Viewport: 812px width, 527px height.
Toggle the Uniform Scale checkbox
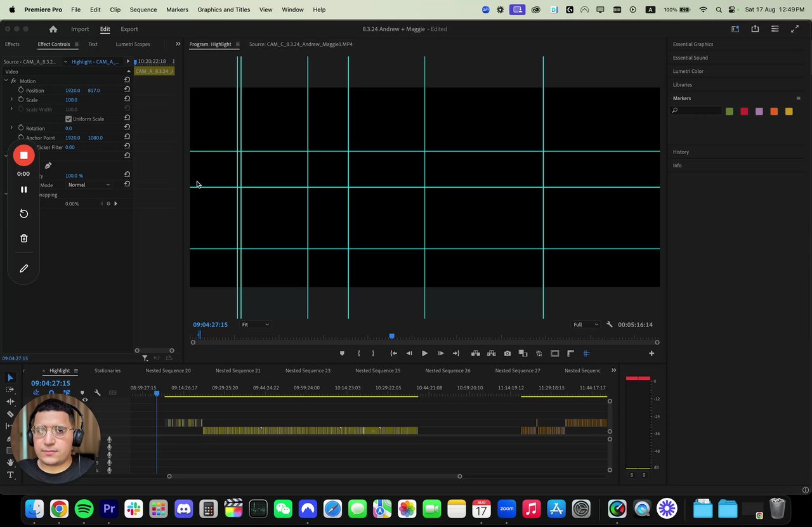(69, 119)
